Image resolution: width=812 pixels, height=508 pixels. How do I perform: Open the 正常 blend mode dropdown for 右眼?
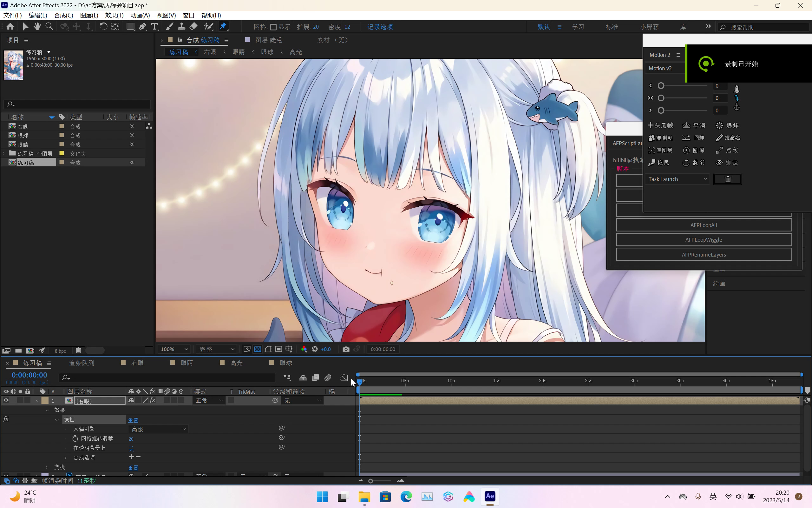209,400
